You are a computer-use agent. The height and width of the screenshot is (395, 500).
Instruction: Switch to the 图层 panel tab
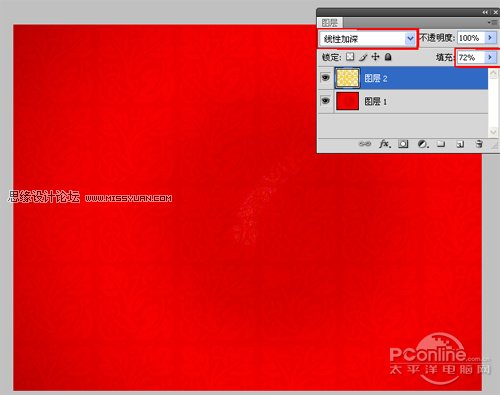[330, 23]
